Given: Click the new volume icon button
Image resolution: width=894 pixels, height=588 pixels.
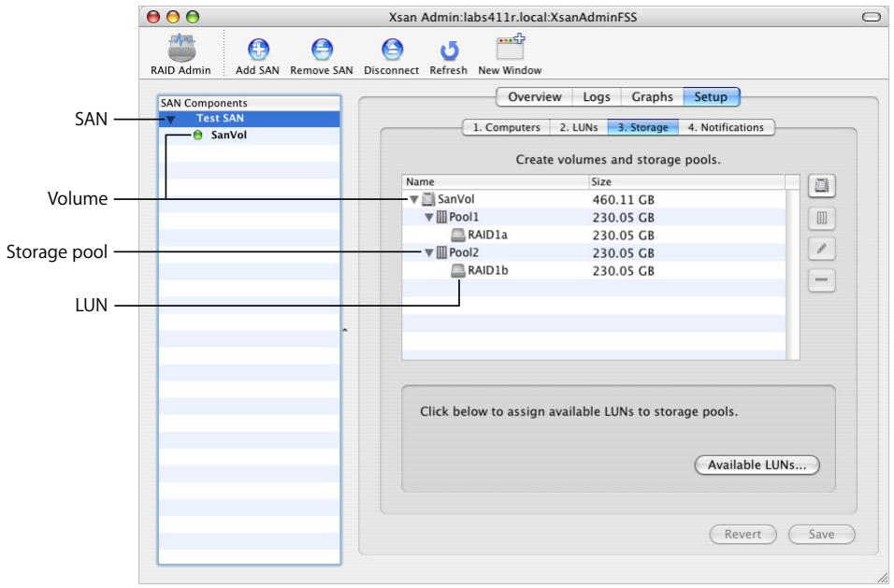Looking at the screenshot, I should coord(822,186).
